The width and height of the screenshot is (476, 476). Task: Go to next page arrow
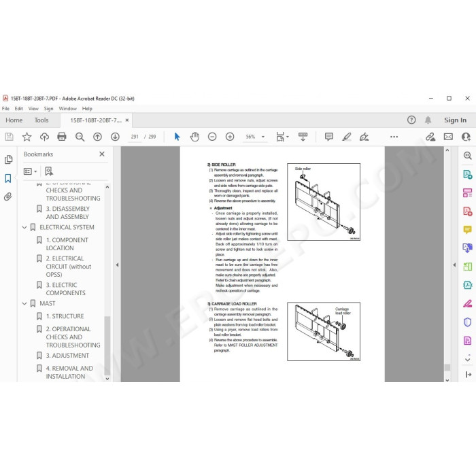tap(115, 137)
